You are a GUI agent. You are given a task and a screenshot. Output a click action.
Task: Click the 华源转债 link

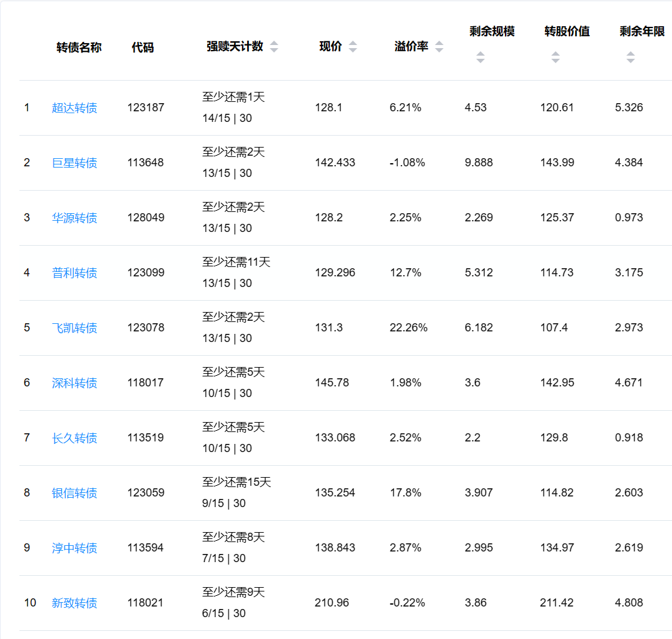pyautogui.click(x=74, y=218)
